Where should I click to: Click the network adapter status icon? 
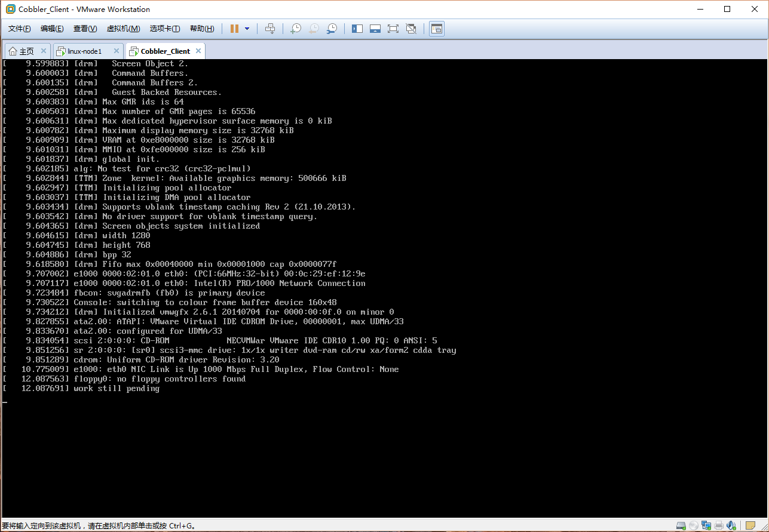tap(706, 526)
